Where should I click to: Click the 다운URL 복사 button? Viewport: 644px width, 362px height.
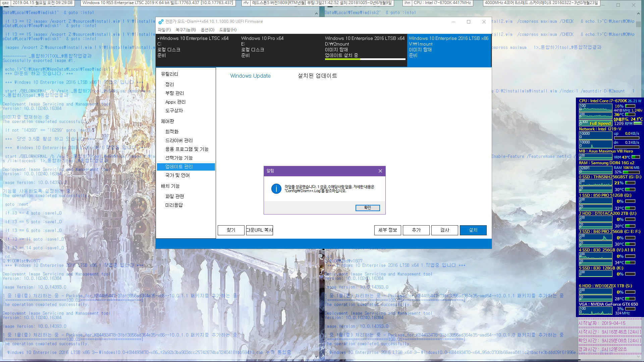coord(259,230)
